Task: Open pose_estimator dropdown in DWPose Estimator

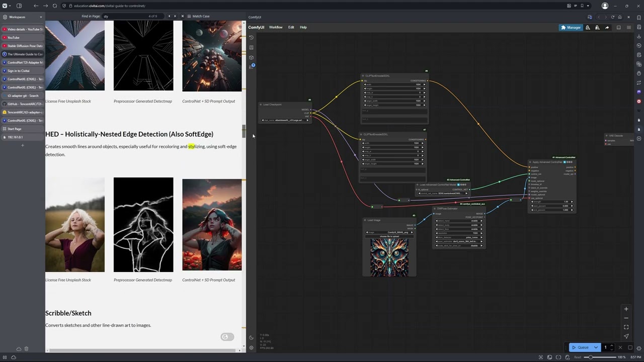Action: (x=459, y=241)
